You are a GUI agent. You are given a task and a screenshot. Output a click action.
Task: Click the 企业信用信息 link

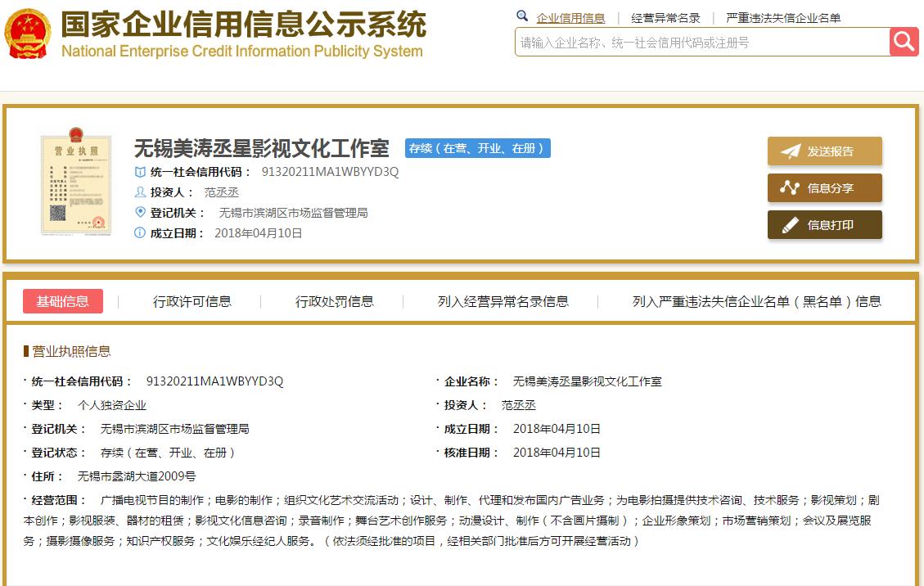(x=570, y=16)
